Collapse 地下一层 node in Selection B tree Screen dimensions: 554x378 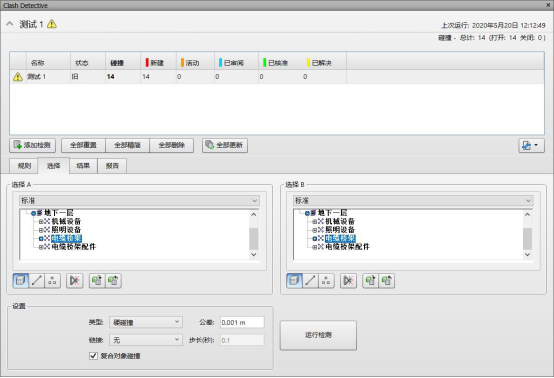pos(307,213)
